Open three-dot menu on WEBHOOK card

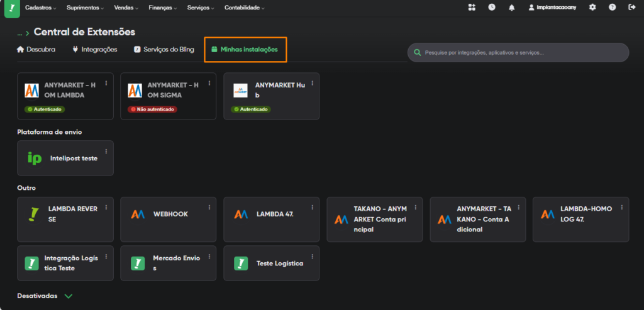point(209,208)
